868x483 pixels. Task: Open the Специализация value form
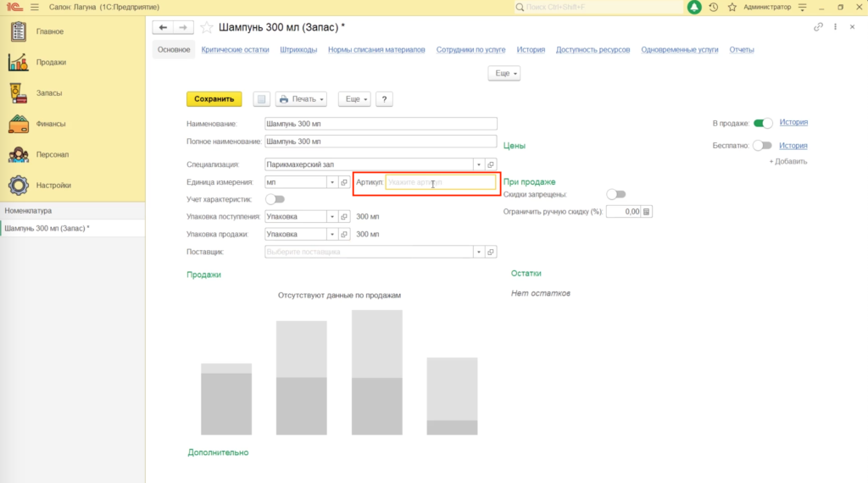[491, 164]
